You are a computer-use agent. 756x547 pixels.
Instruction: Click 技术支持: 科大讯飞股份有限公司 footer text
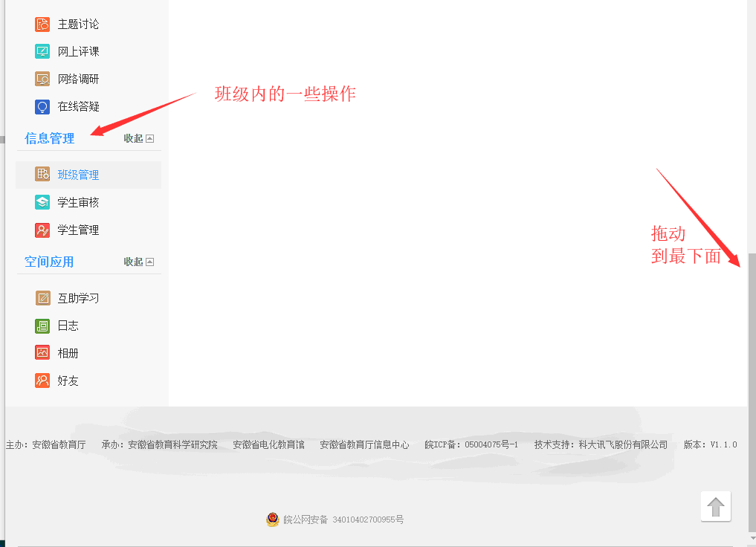[x=601, y=444]
